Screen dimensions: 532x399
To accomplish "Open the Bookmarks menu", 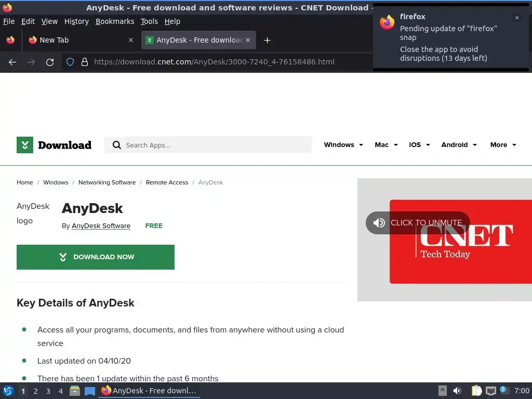I will pyautogui.click(x=115, y=21).
